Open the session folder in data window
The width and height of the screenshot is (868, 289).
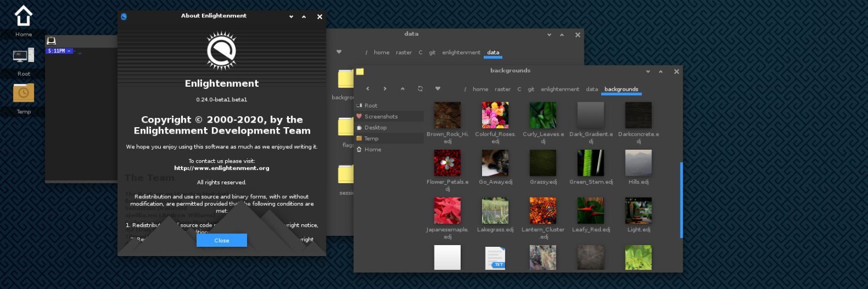(346, 174)
